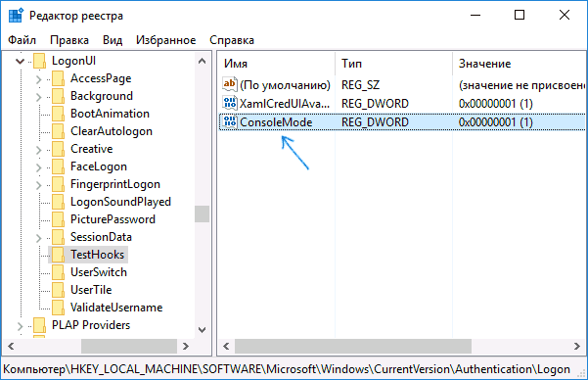The width and height of the screenshot is (588, 380).
Task: Click the values pane scroll right arrow
Action: 577,346
